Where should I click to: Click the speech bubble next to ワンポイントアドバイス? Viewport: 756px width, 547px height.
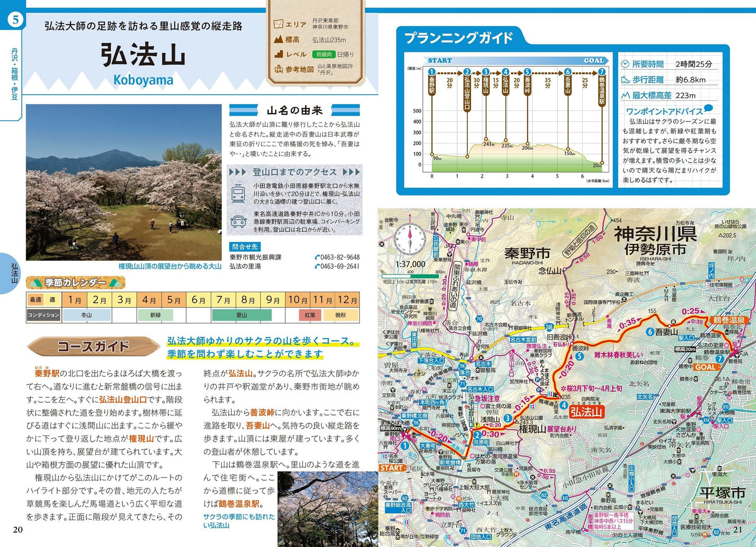tap(708, 108)
